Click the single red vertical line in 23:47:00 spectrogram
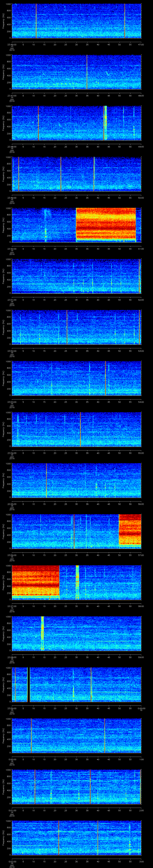The image size is (153, 868). 87,72
